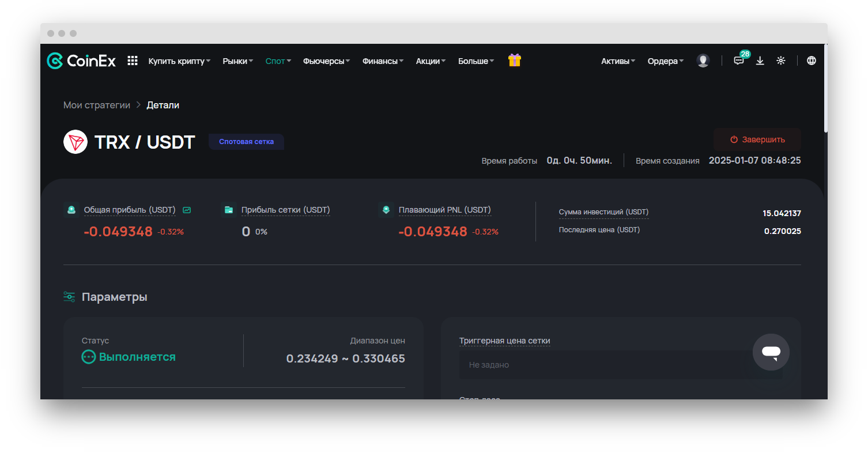Click the creation time 2025-01-07 08:48:25
This screenshot has width=868, height=457.
pyautogui.click(x=755, y=161)
